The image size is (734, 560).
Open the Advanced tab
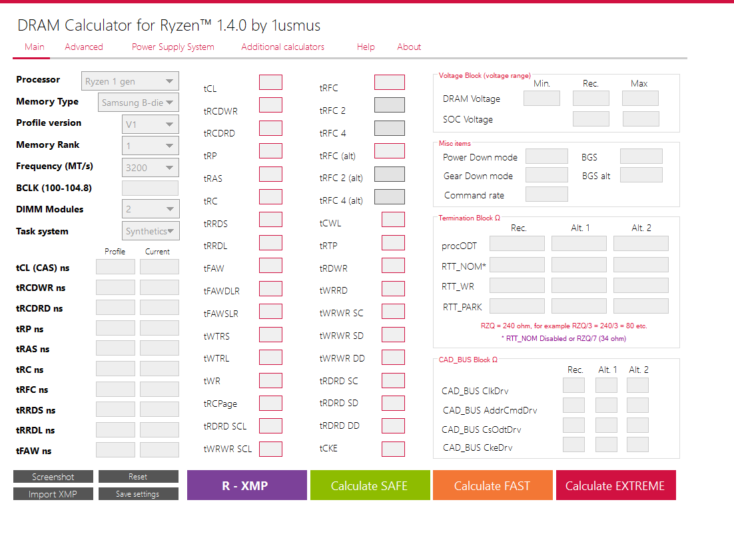coord(84,47)
